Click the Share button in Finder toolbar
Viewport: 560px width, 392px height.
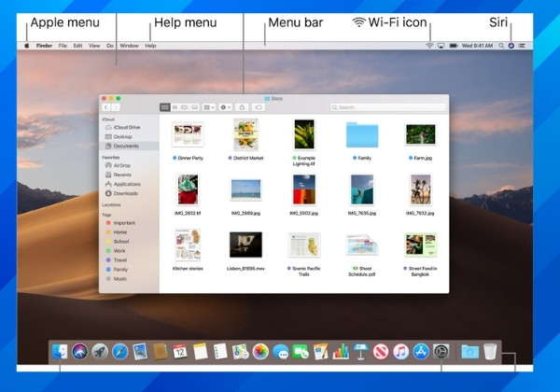click(242, 107)
